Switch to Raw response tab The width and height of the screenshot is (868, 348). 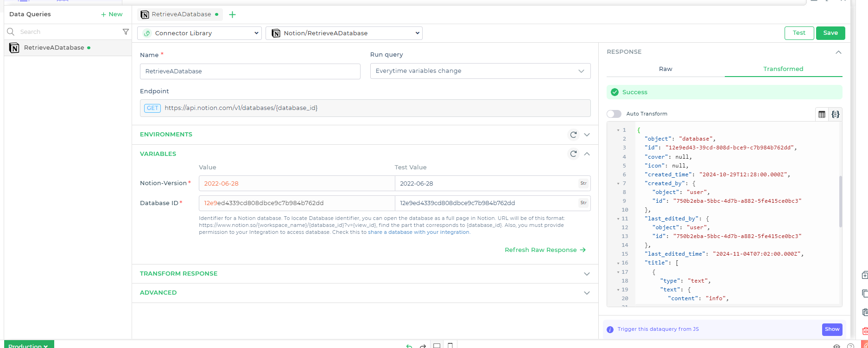coord(665,69)
